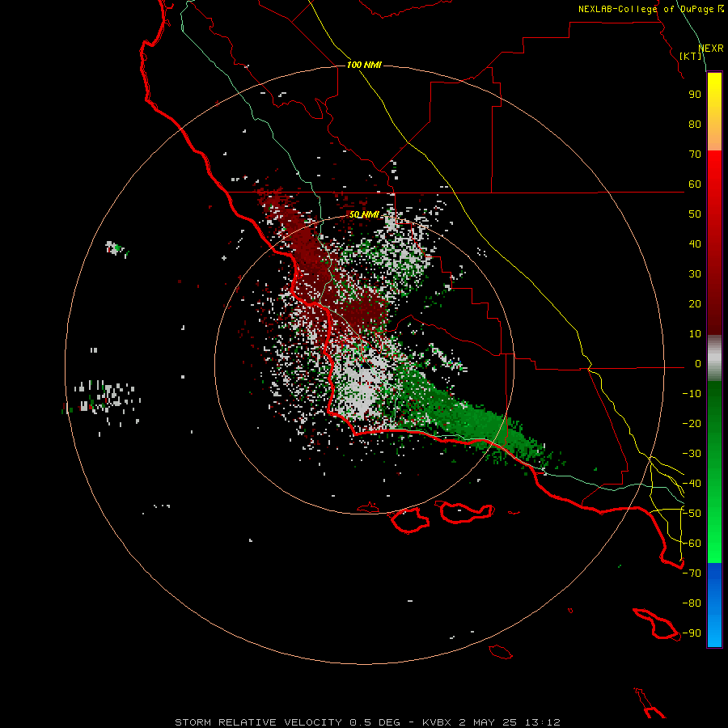Click the blue bottom segment of color bar
This screenshot has height=728, width=728.
[714, 605]
